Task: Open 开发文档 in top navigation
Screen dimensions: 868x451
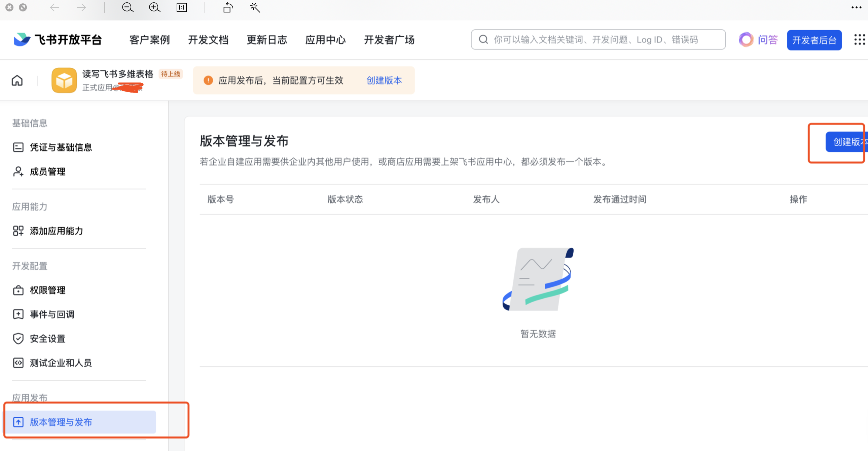Action: tap(208, 40)
